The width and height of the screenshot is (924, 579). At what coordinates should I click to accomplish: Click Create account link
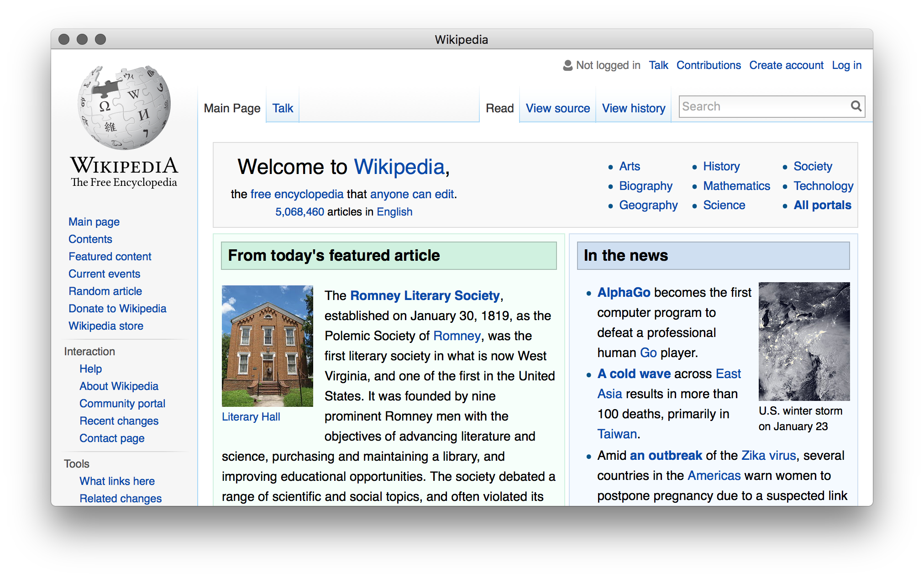pyautogui.click(x=786, y=65)
